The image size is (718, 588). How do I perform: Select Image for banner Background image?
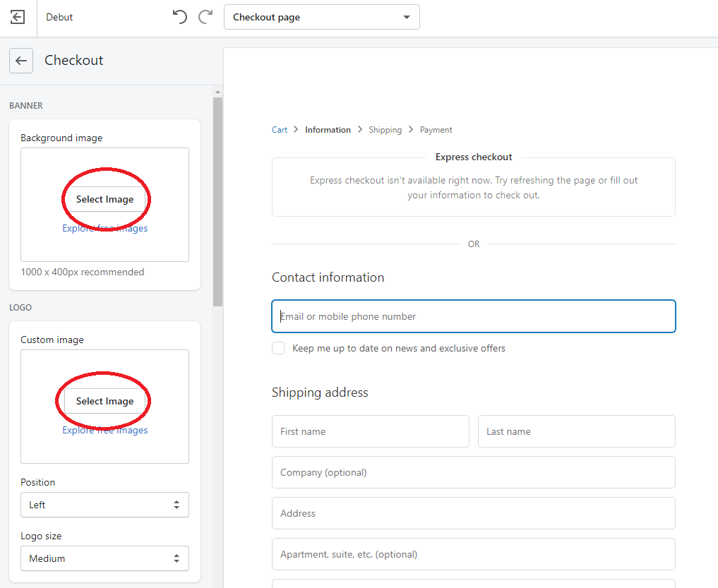pyautogui.click(x=105, y=199)
